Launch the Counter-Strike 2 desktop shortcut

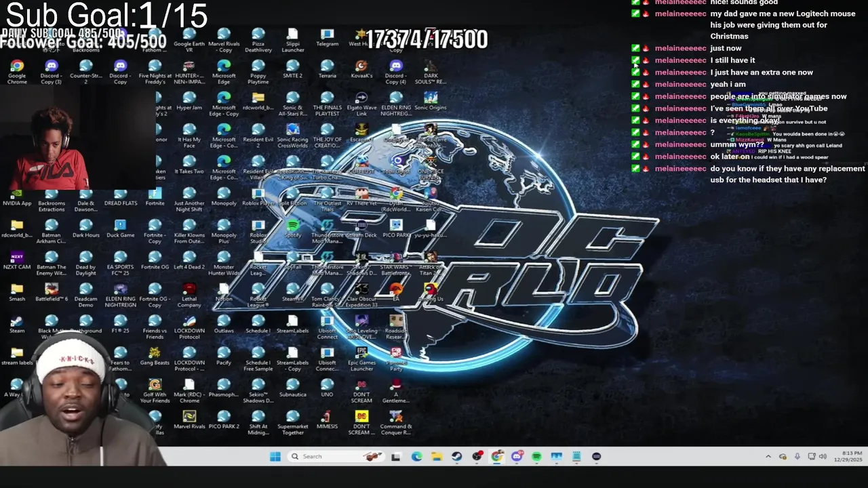point(86,71)
